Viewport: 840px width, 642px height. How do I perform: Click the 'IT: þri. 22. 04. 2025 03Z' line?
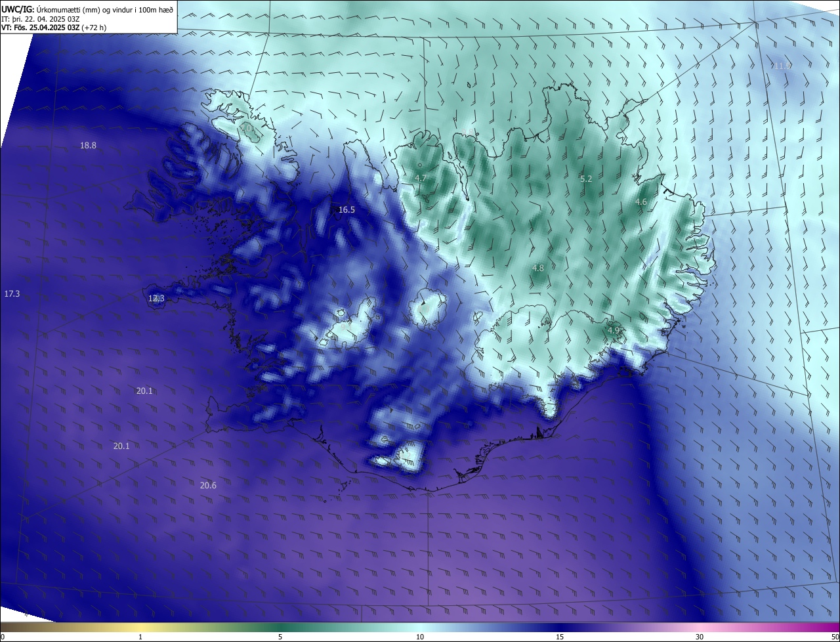[x=41, y=18]
